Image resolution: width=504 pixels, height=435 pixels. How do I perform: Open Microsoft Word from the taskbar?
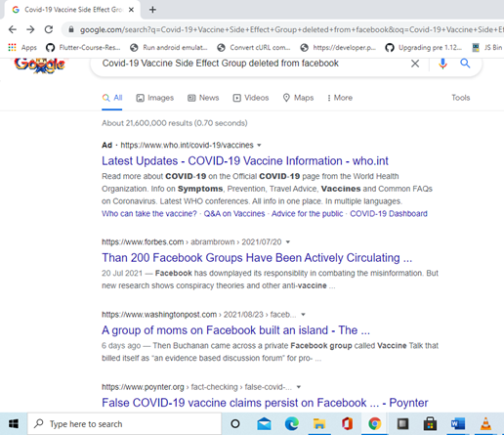[458, 424]
